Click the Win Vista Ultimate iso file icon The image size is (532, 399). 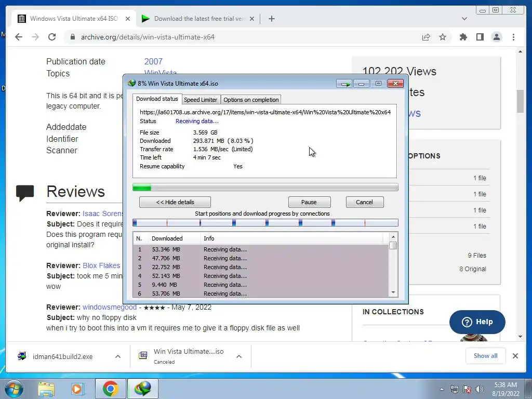tap(143, 355)
